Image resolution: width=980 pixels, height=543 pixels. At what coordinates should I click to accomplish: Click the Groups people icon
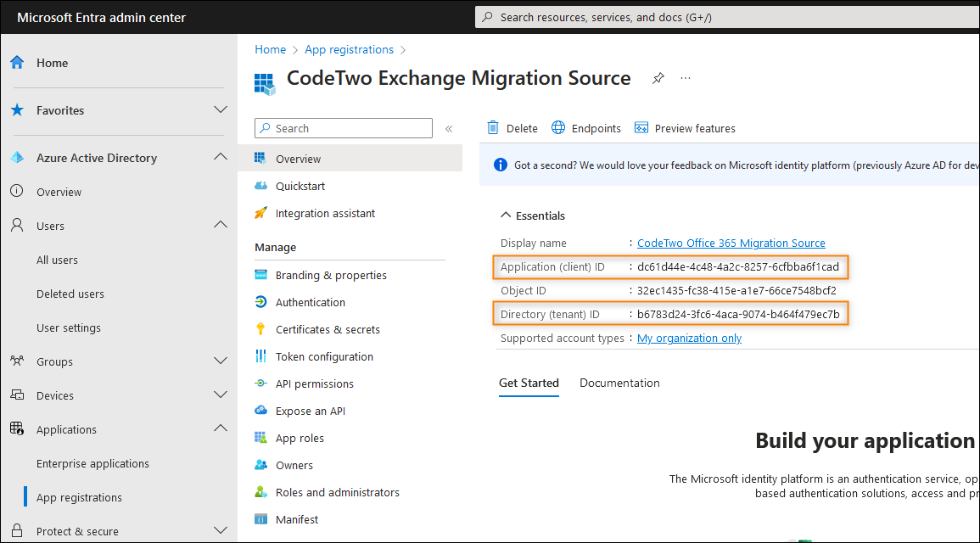click(17, 361)
